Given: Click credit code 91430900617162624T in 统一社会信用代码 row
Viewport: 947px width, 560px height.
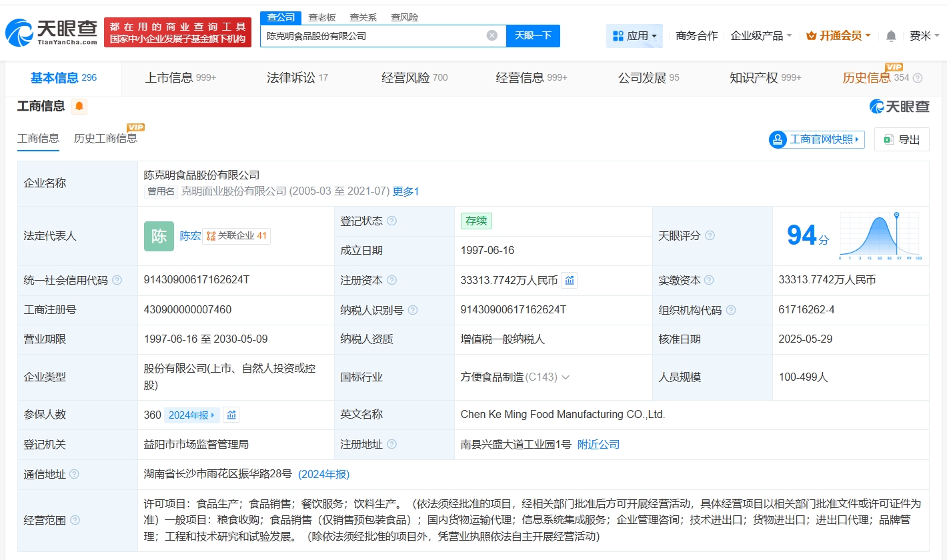Looking at the screenshot, I should [197, 281].
